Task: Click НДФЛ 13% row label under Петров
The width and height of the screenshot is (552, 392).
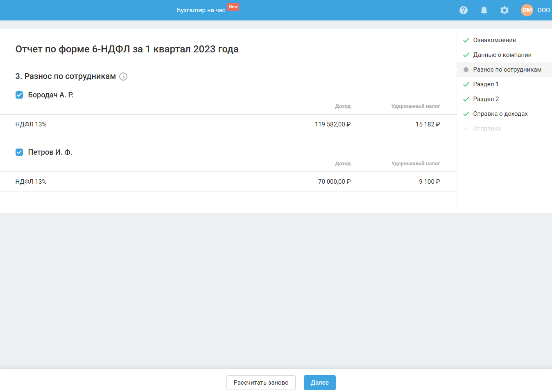Action: (31, 182)
